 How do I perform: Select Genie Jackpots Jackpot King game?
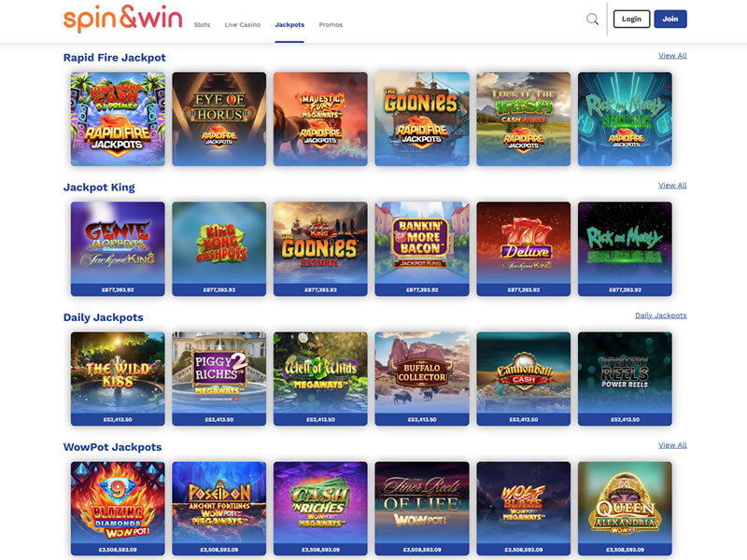[118, 248]
